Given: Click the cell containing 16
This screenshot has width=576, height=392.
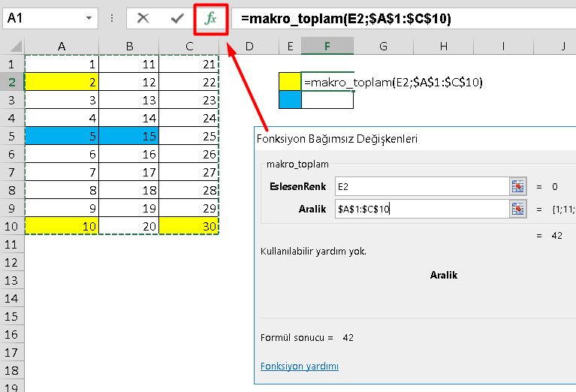Looking at the screenshot, I should [x=129, y=154].
